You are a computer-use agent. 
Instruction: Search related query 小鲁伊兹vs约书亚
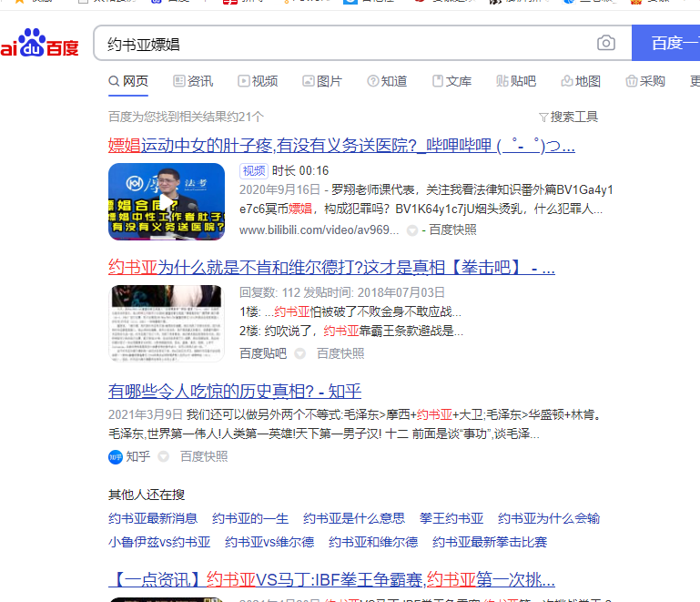tap(159, 542)
